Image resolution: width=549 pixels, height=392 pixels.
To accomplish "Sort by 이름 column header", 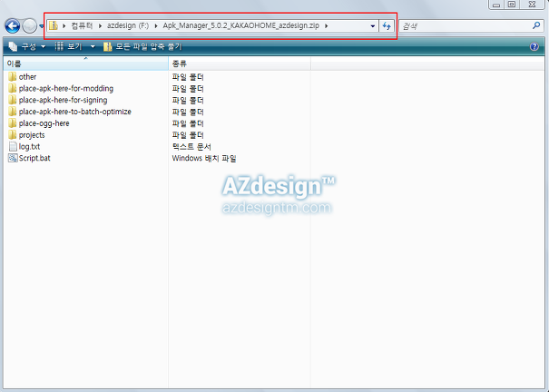I will tap(86, 64).
